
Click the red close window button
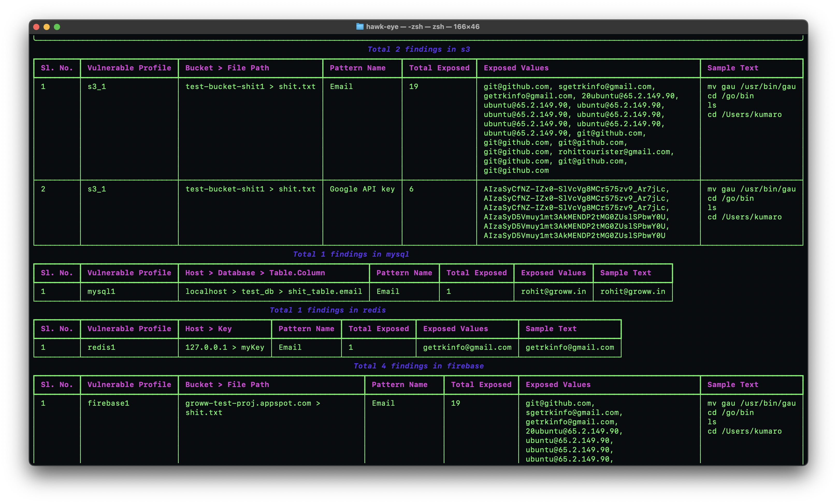(x=37, y=27)
